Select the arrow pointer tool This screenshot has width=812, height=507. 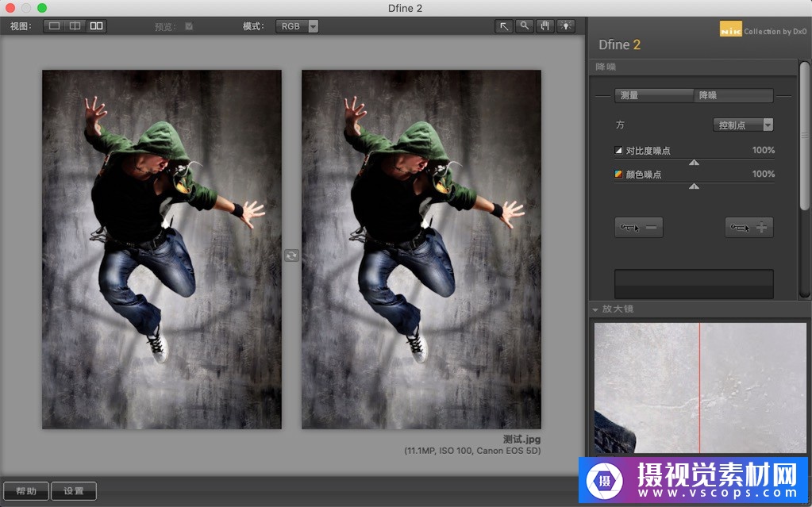point(503,26)
